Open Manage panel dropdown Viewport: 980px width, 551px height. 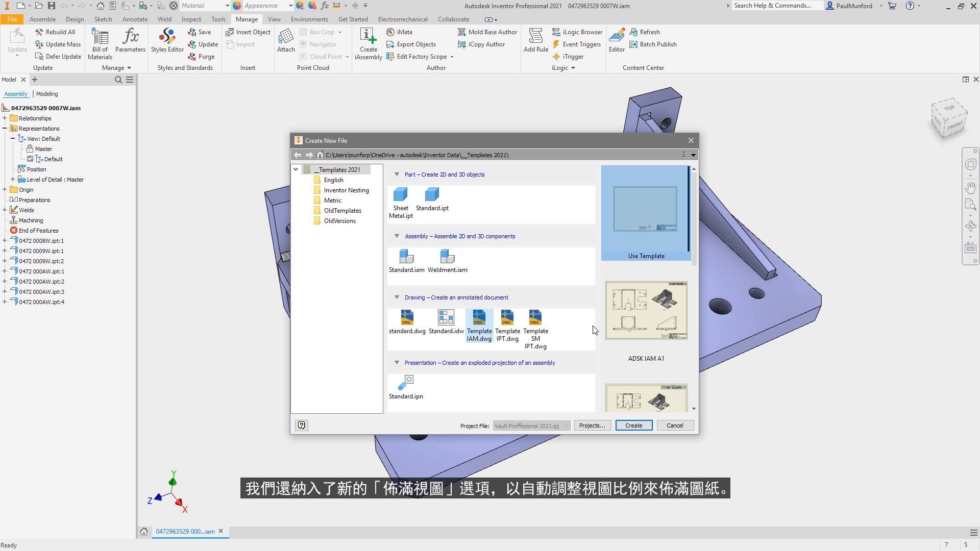pyautogui.click(x=117, y=68)
